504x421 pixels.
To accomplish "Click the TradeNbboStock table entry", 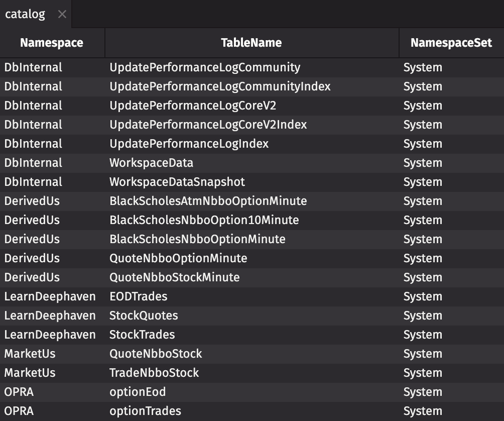I will [154, 373].
